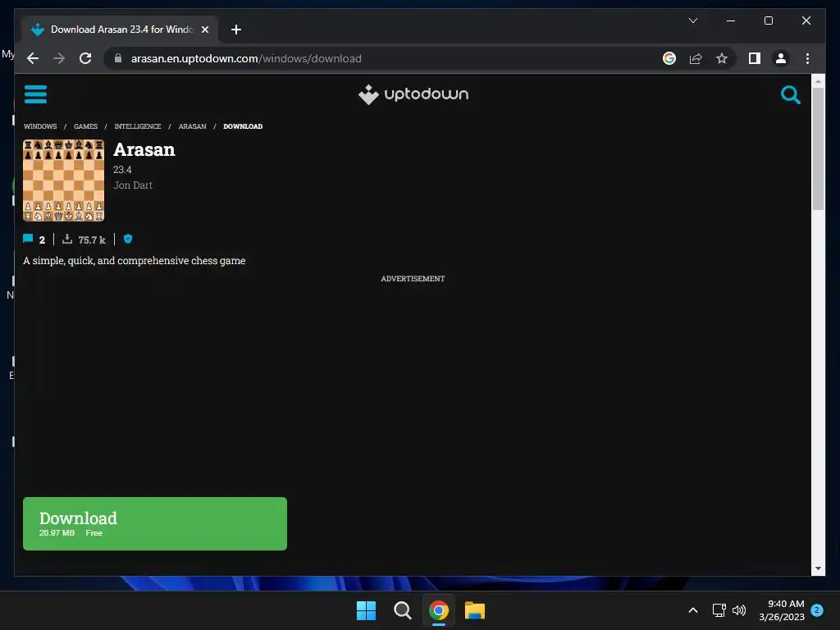Open a new browser tab
This screenshot has width=840, height=630.
click(x=236, y=30)
